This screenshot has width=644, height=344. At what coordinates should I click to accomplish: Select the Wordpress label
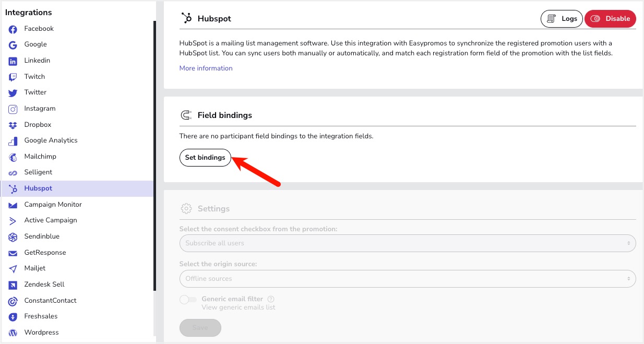coord(41,333)
